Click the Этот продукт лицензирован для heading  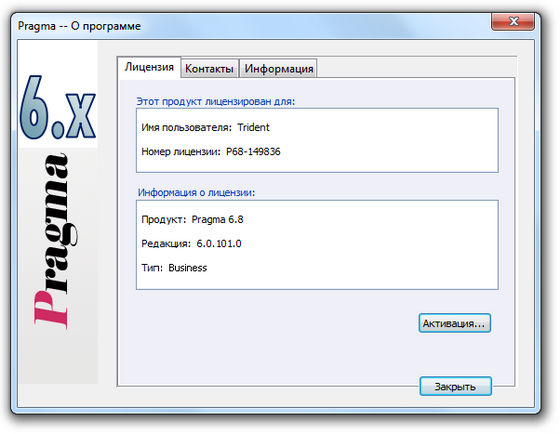click(216, 101)
